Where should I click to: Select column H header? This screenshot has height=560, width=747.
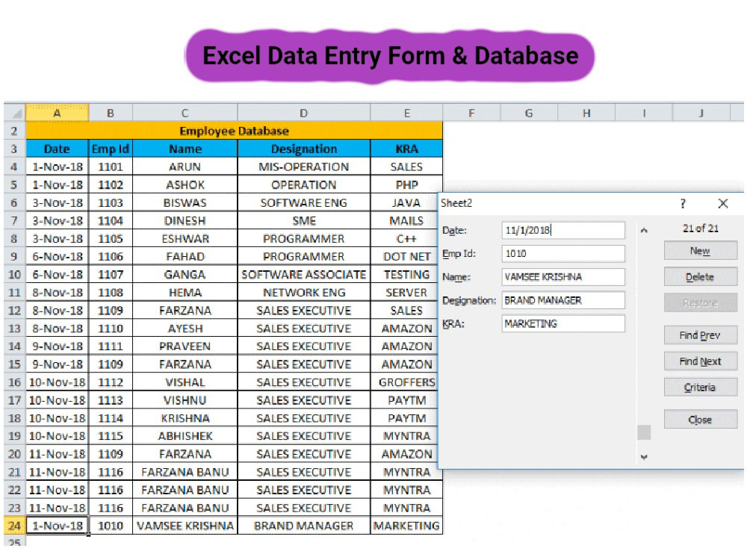coord(586,113)
